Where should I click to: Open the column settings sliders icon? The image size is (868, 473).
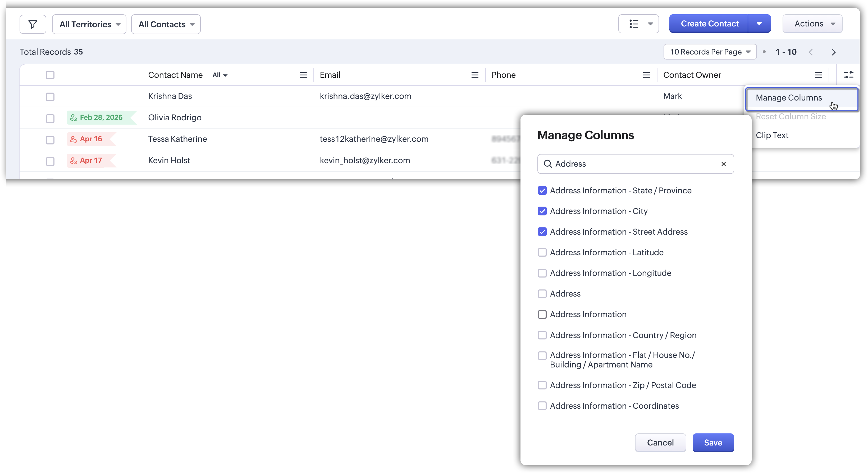point(848,75)
